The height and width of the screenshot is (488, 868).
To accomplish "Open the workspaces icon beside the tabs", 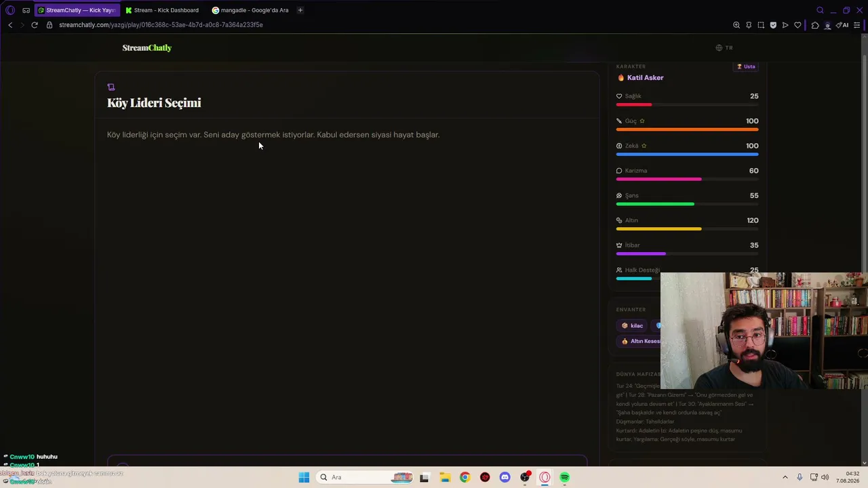I will pos(26,10).
